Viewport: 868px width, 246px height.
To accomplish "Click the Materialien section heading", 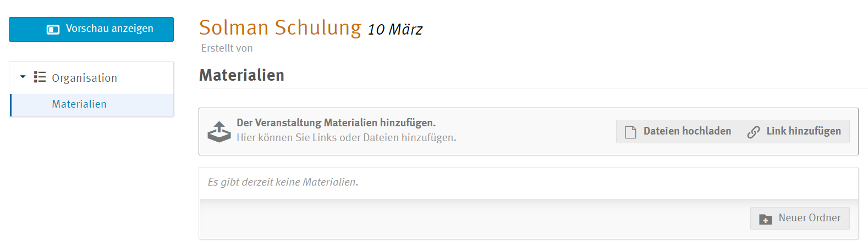I will 241,75.
